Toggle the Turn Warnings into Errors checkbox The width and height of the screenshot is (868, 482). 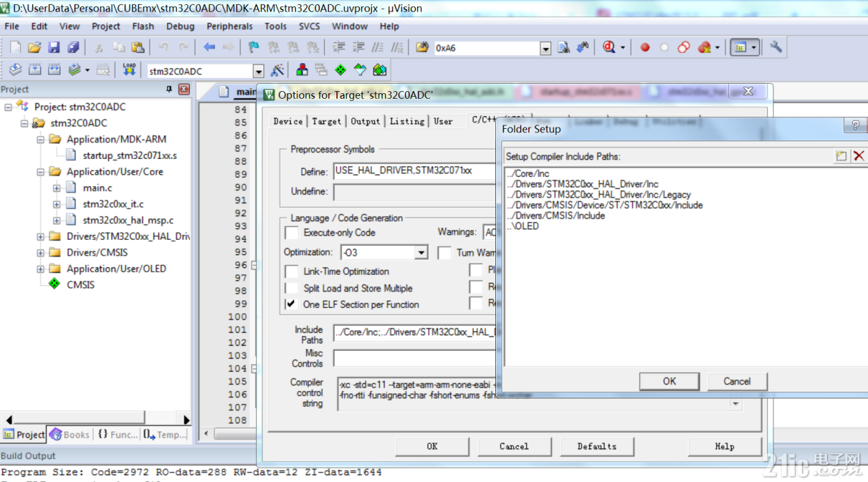click(445, 252)
